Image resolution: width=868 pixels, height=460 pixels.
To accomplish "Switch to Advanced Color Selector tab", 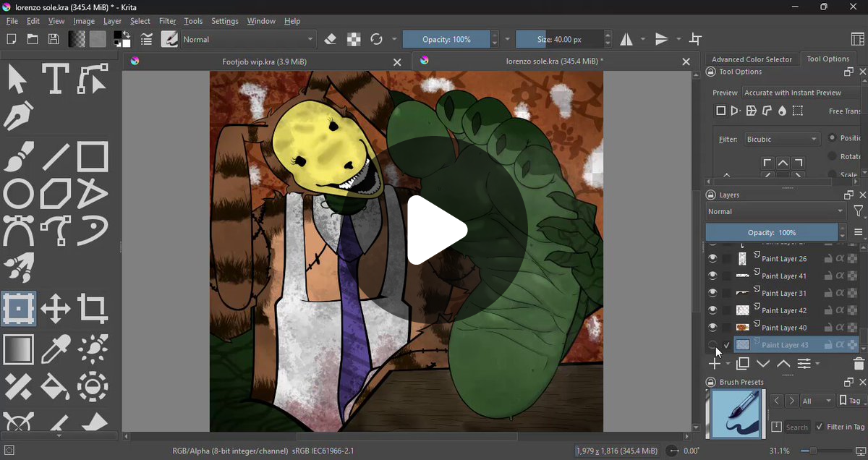I will pyautogui.click(x=752, y=59).
